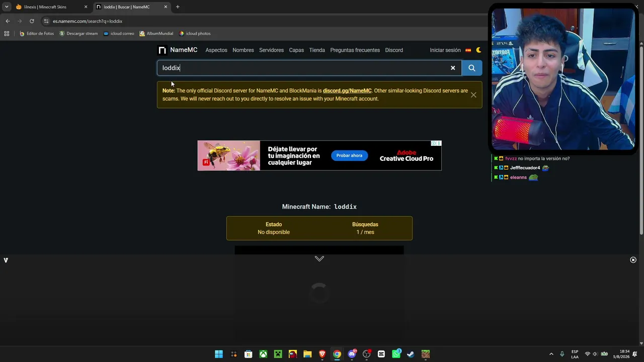644x362 pixels.
Task: Go back to the previous page
Action: tap(8, 21)
